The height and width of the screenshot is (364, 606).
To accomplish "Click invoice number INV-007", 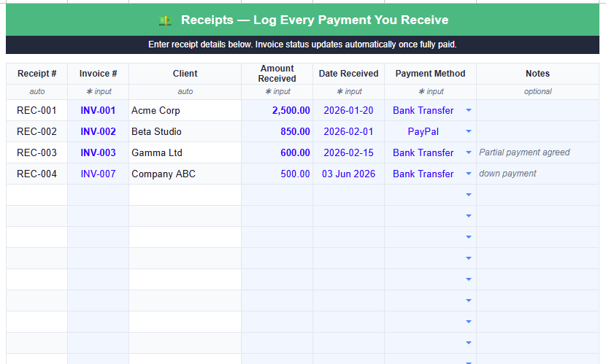I will click(x=98, y=174).
